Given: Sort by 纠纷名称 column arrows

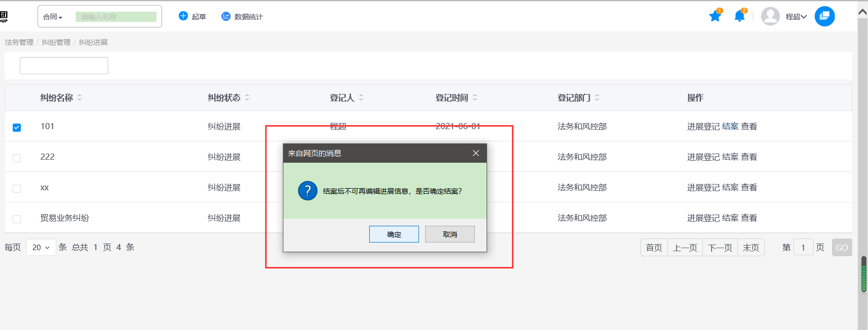Looking at the screenshot, I should tap(80, 98).
